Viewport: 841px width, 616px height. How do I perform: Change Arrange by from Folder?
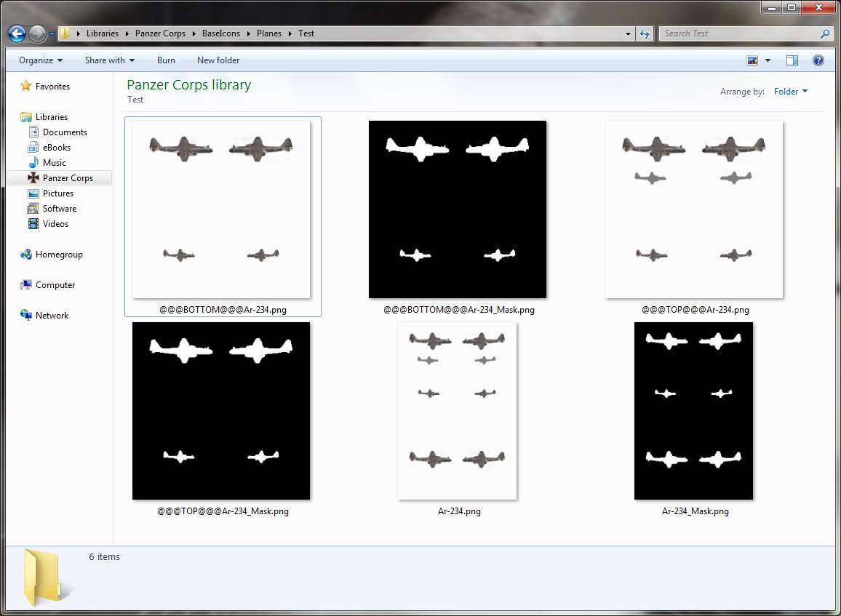click(x=790, y=91)
